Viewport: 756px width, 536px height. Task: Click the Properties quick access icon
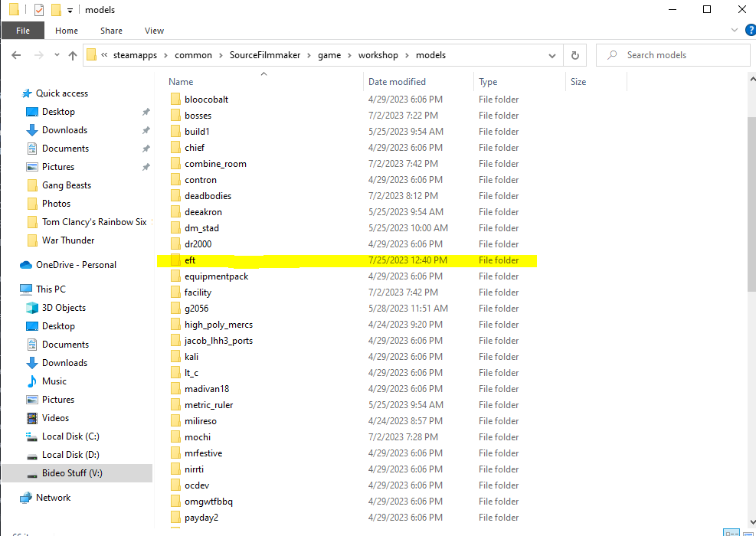pyautogui.click(x=39, y=10)
